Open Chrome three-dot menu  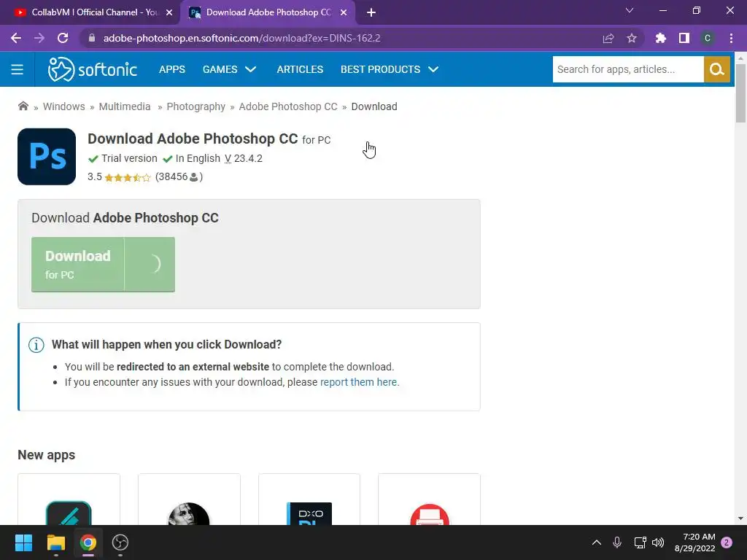731,38
